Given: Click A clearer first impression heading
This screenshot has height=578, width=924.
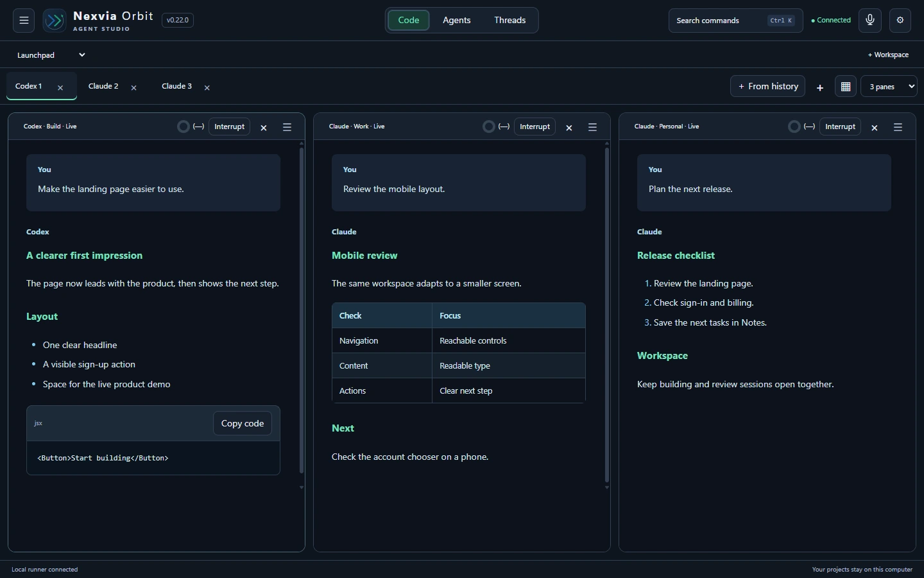Looking at the screenshot, I should [84, 256].
